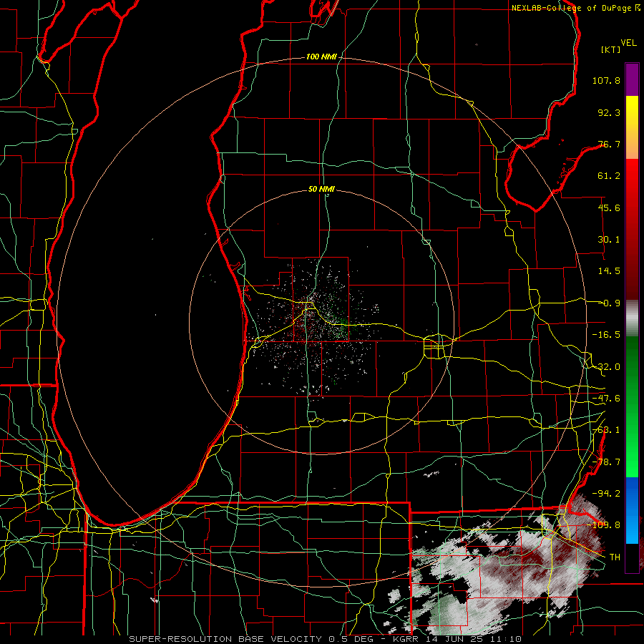Click the 76.7 velocity scale value

click(x=609, y=144)
